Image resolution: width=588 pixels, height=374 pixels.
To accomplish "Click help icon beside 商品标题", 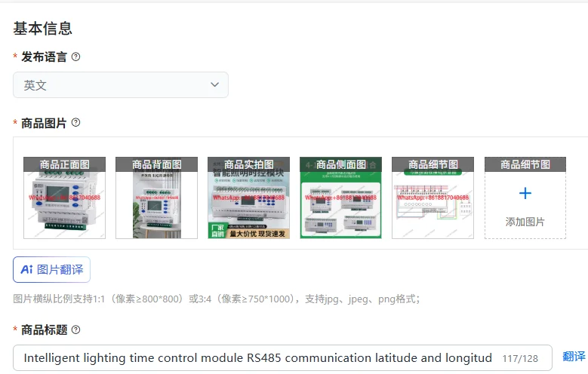I will 75,330.
